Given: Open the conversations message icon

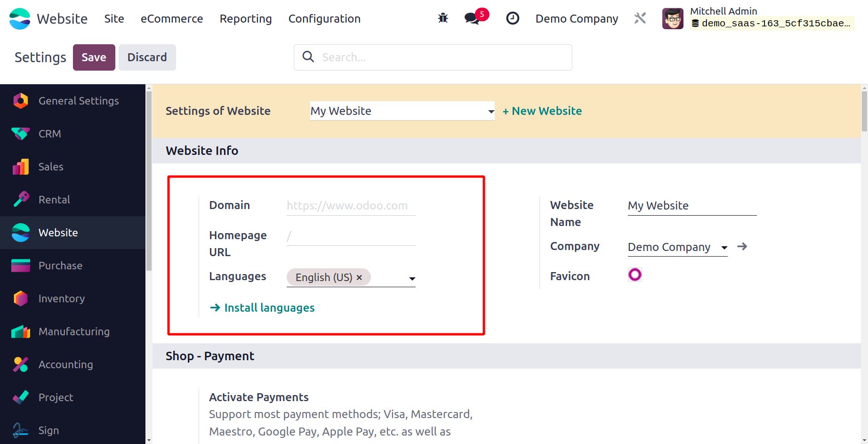Looking at the screenshot, I should (472, 18).
